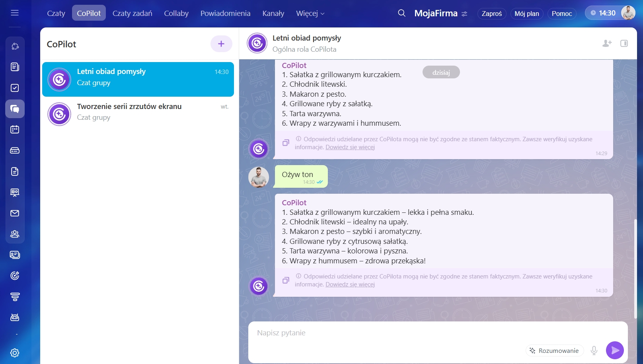Screen dimensions: 643x364
Task: Toggle the Rozumowanie reasoning mode
Action: click(x=555, y=350)
